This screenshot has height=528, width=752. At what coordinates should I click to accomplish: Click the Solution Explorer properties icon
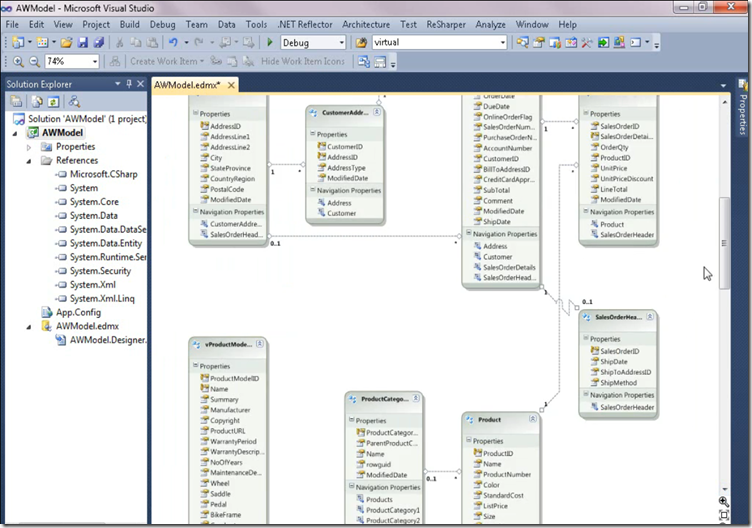pos(16,101)
